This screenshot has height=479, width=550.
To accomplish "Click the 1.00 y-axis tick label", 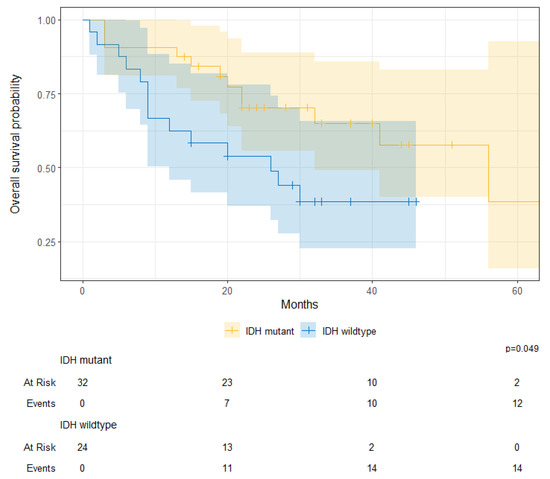I will pyautogui.click(x=47, y=20).
